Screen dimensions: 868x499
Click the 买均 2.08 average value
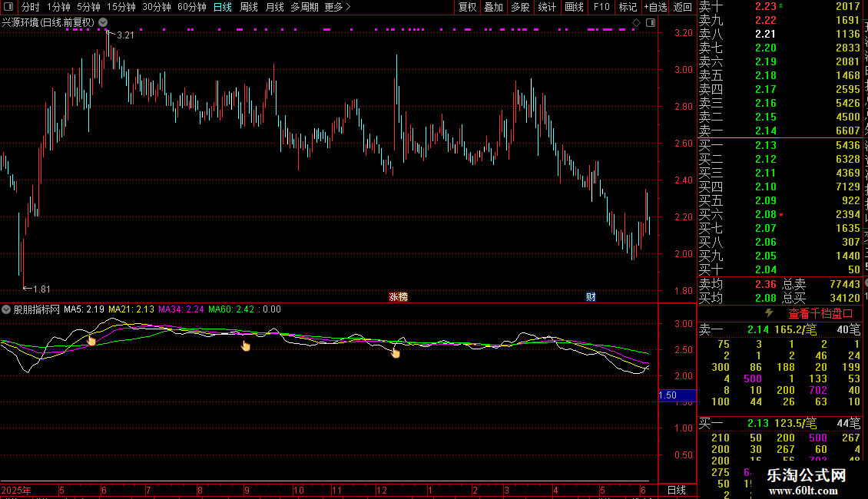point(766,298)
